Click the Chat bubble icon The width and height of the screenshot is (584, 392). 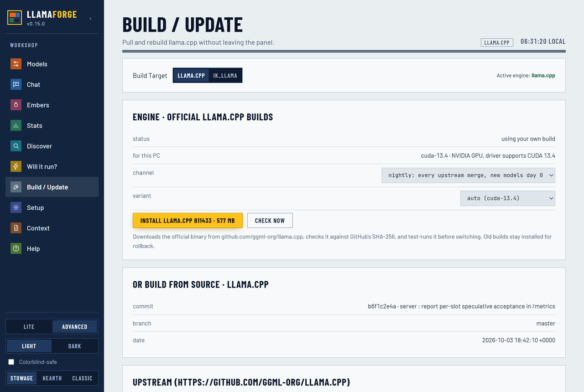16,84
